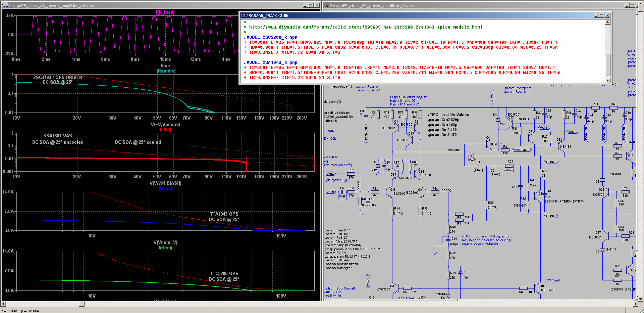
Task: Click the 'time' axis label
Action: pyautogui.click(x=165, y=66)
